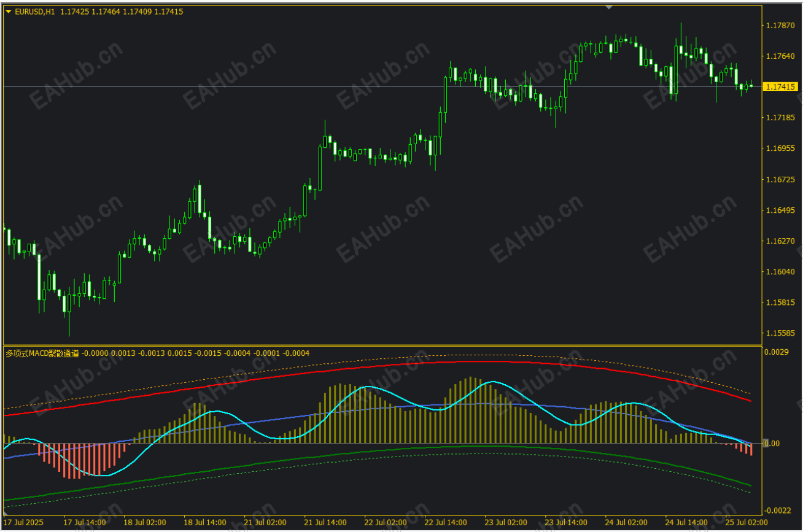This screenshot has width=803, height=532.
Task: Click the indicator value 0.0013
Action: click(123, 353)
